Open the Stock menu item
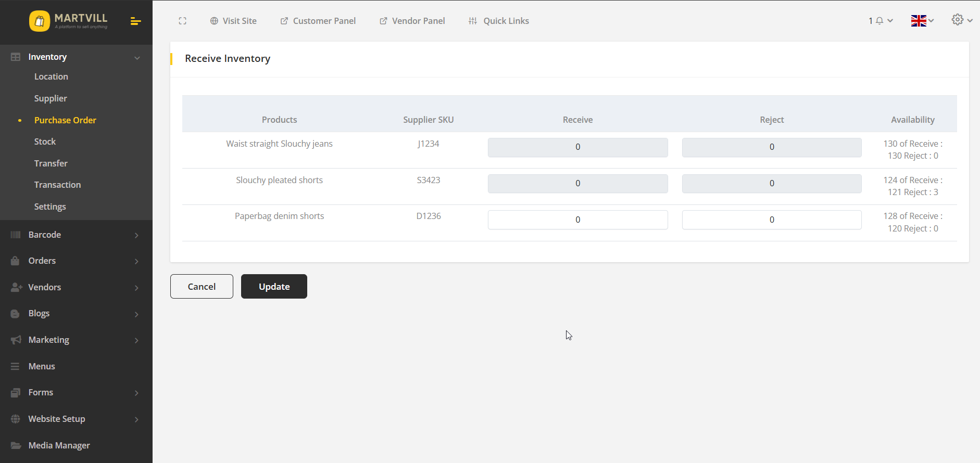The width and height of the screenshot is (980, 463). tap(45, 142)
